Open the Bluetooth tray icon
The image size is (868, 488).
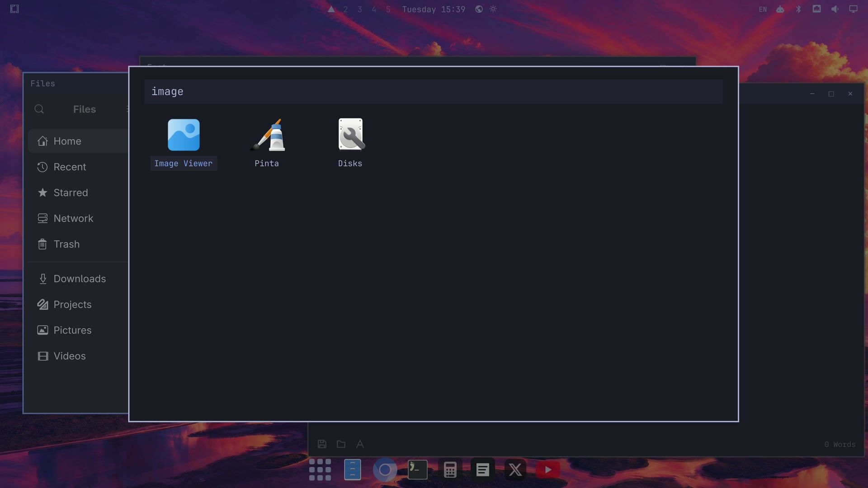pos(798,9)
